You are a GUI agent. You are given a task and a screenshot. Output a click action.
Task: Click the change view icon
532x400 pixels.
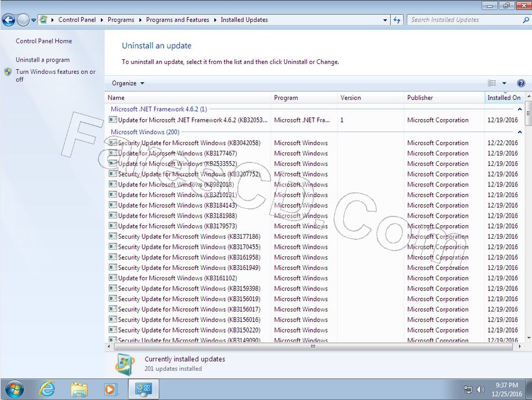(492, 83)
